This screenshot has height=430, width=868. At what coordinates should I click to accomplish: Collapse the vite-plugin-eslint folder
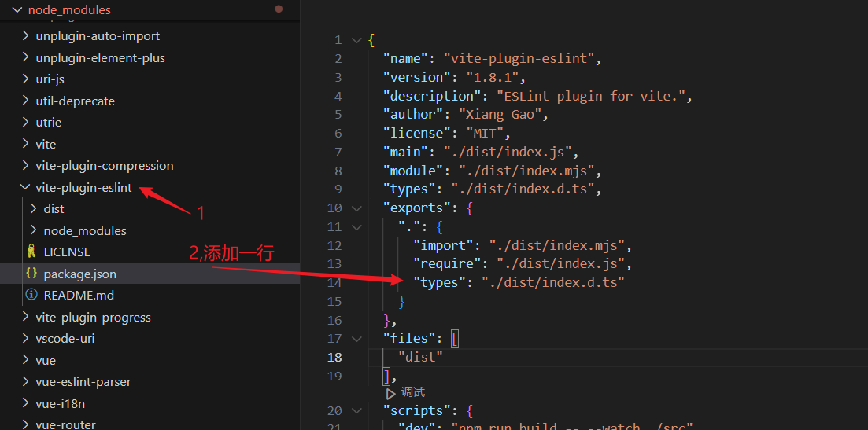pyautogui.click(x=24, y=188)
